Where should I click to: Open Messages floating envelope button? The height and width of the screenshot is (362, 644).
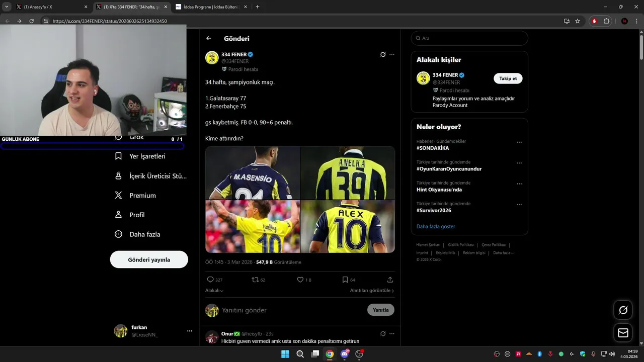click(x=623, y=333)
